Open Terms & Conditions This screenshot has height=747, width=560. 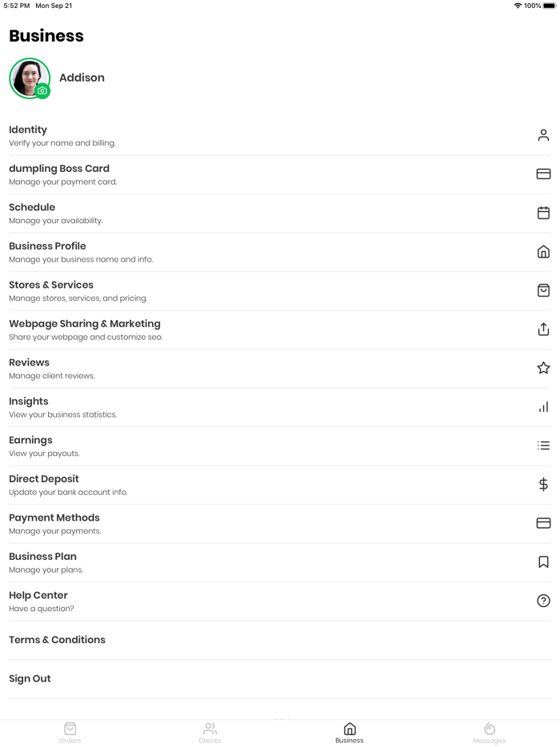pyautogui.click(x=57, y=640)
